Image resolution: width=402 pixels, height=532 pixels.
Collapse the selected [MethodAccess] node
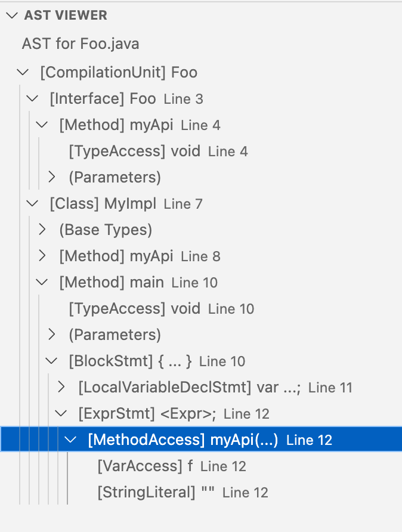[x=70, y=440]
